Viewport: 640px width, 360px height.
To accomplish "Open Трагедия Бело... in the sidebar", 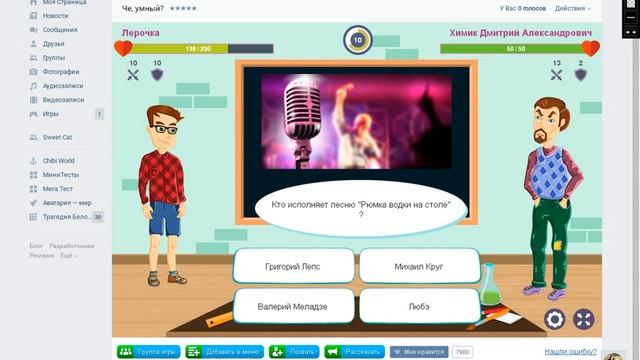I will click(66, 217).
